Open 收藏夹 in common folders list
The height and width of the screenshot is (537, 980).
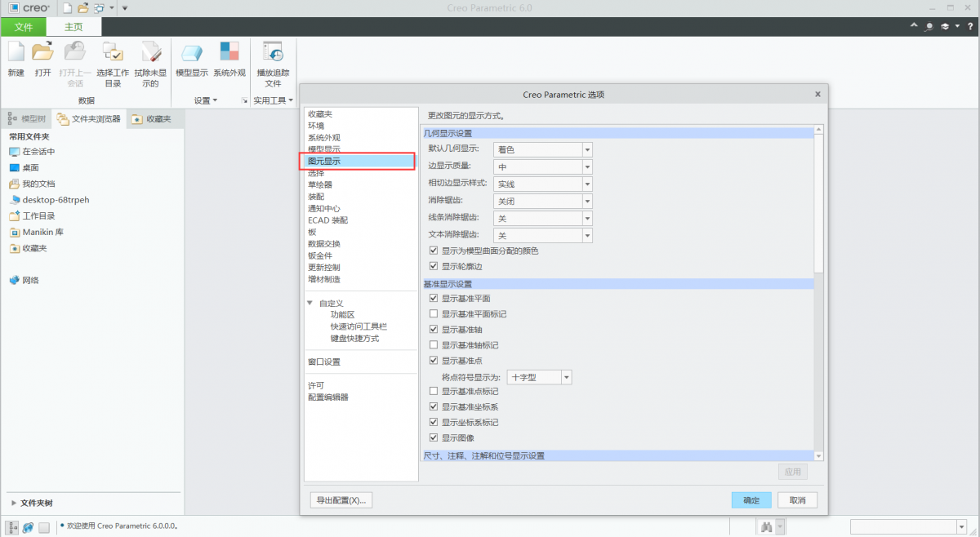click(x=29, y=248)
